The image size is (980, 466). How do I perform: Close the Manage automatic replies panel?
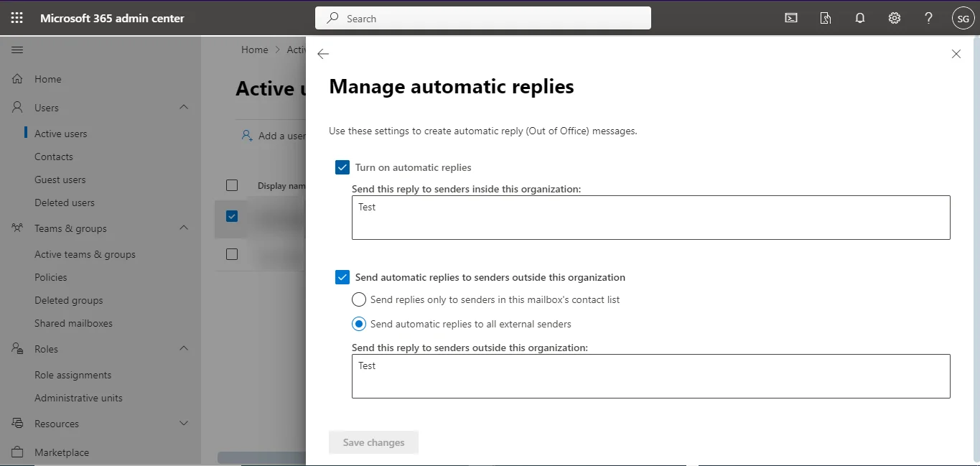956,54
